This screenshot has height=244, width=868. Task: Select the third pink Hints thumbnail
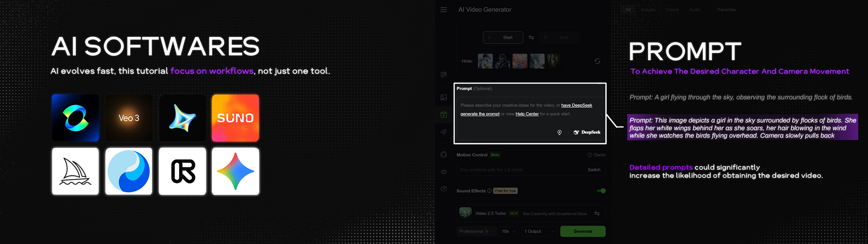[x=520, y=61]
